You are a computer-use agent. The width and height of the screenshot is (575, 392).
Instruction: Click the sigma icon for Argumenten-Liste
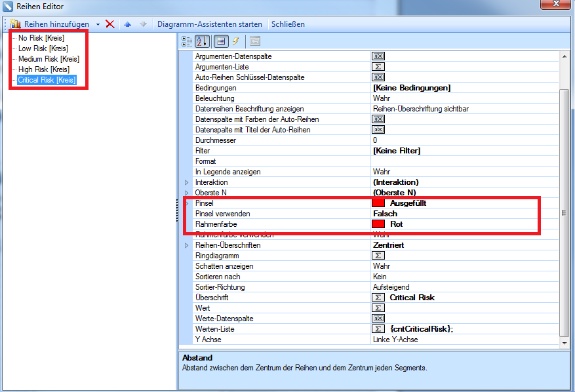(x=378, y=67)
